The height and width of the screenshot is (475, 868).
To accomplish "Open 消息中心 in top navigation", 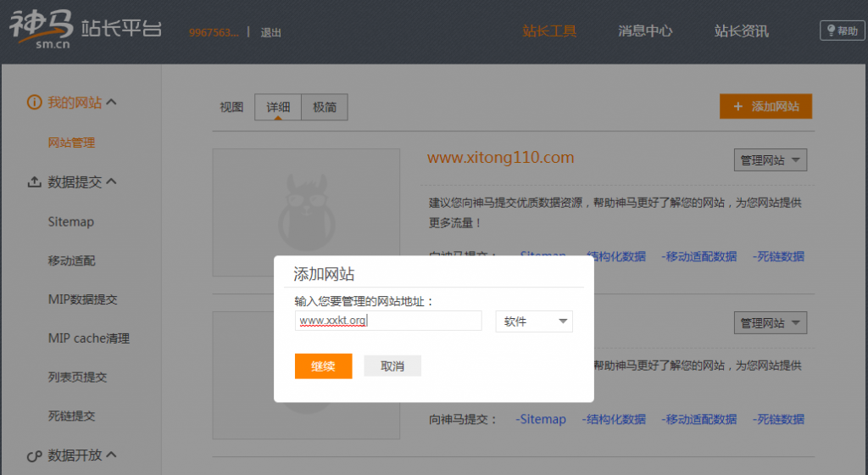I will (645, 31).
